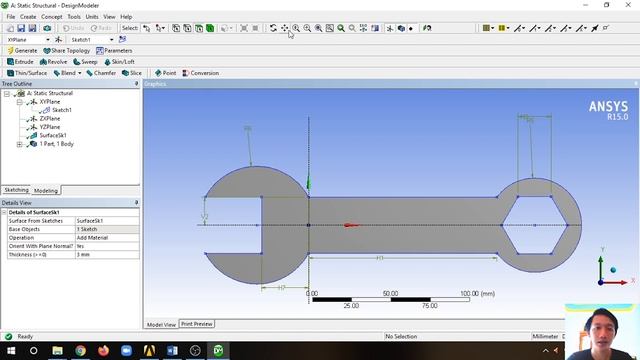
Task: Click the Thickness value 3 mm field
Action: [107, 255]
